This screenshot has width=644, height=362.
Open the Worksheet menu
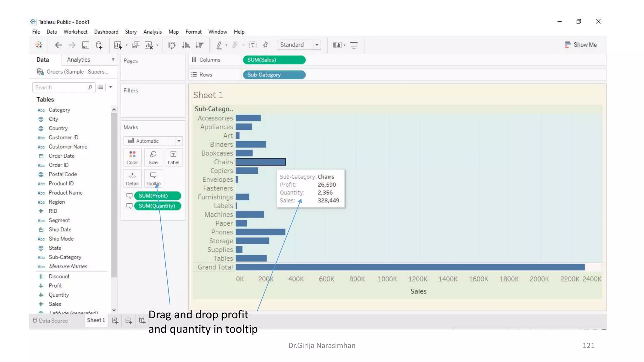pyautogui.click(x=75, y=32)
